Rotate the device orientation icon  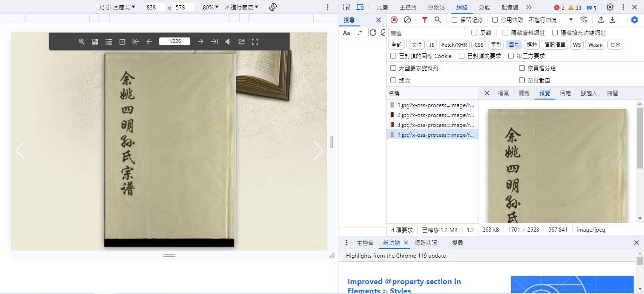(272, 7)
